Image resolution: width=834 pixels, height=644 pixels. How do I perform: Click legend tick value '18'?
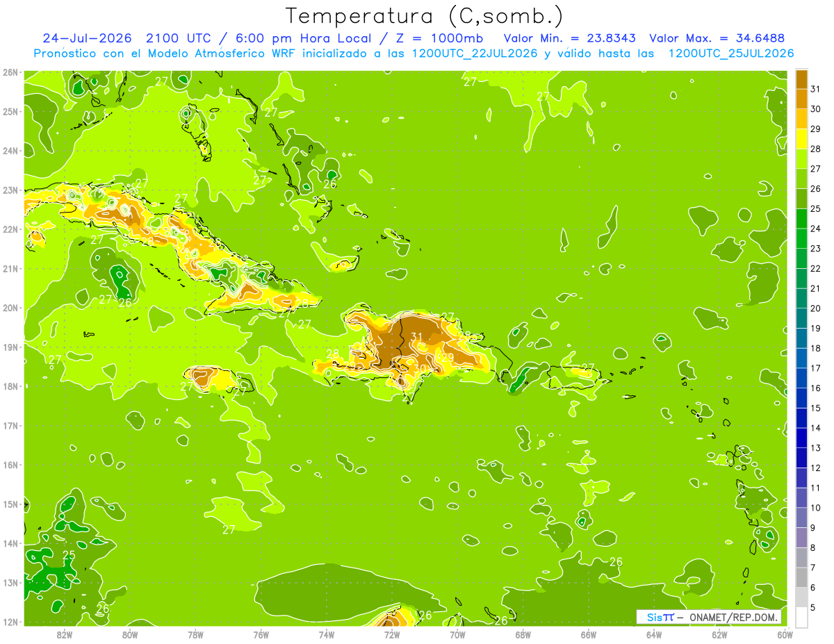click(815, 348)
